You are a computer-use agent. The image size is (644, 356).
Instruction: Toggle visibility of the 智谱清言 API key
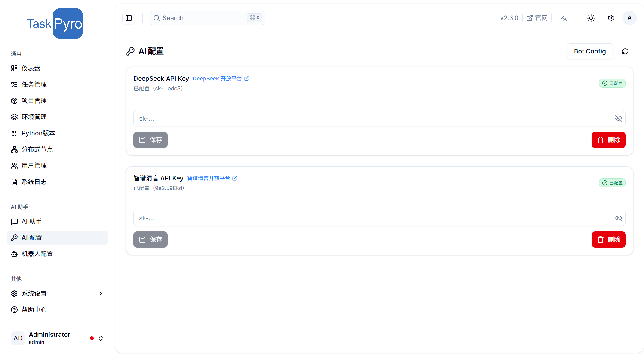[x=618, y=218]
